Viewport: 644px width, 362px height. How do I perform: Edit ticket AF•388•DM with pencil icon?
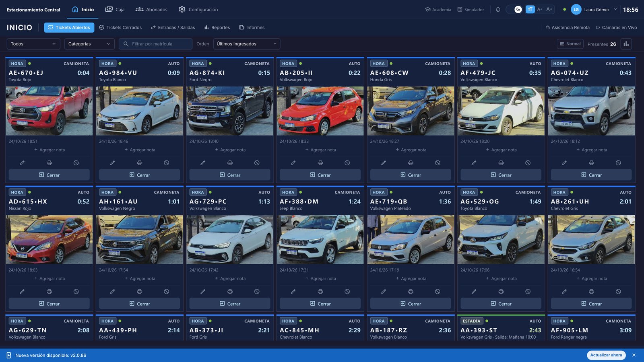point(293,292)
